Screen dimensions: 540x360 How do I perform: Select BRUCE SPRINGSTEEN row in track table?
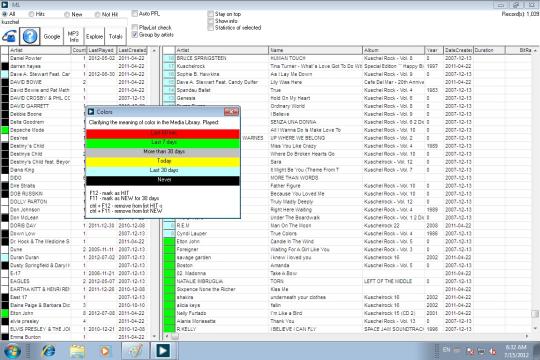point(348,58)
